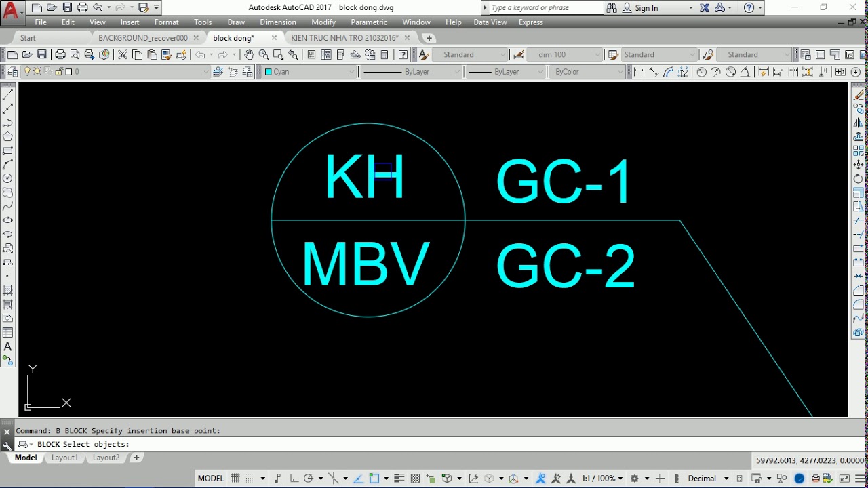Screen dimensions: 868x488
Task: Click the Plot (print) icon
Action: [x=60, y=54]
